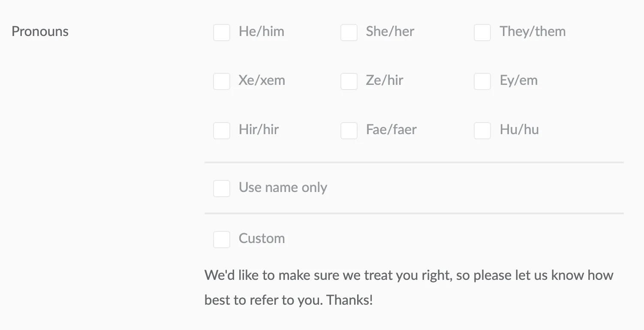Check the Xe/xem pronoun box
Image resolution: width=644 pixels, height=330 pixels.
[222, 81]
